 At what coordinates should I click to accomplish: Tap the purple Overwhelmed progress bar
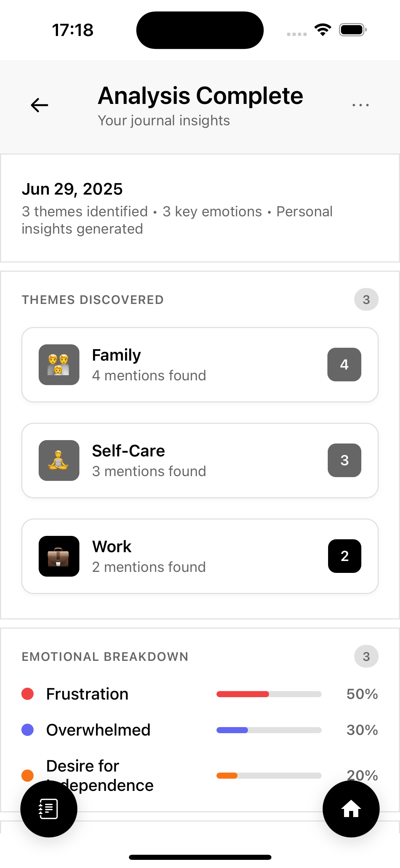(x=269, y=730)
